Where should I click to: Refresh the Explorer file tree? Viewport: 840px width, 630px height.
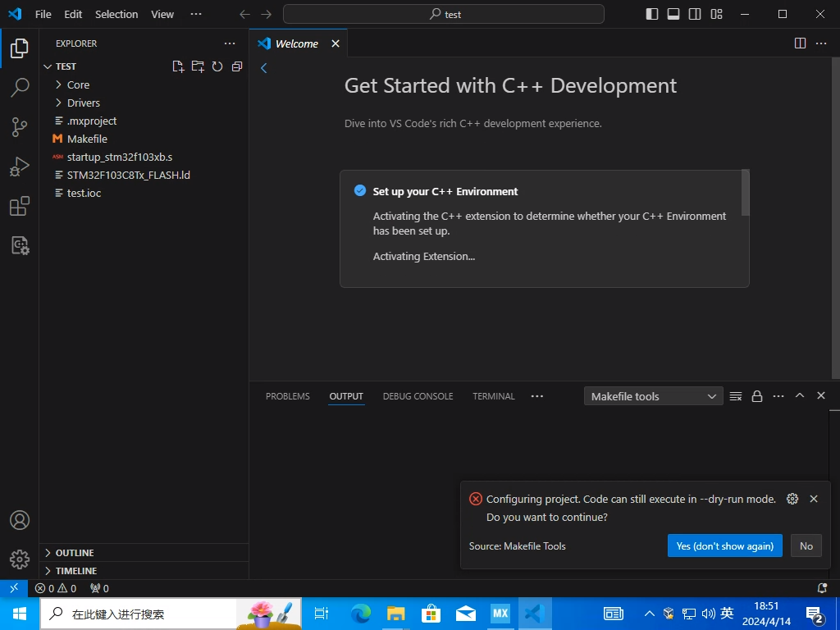(217, 66)
